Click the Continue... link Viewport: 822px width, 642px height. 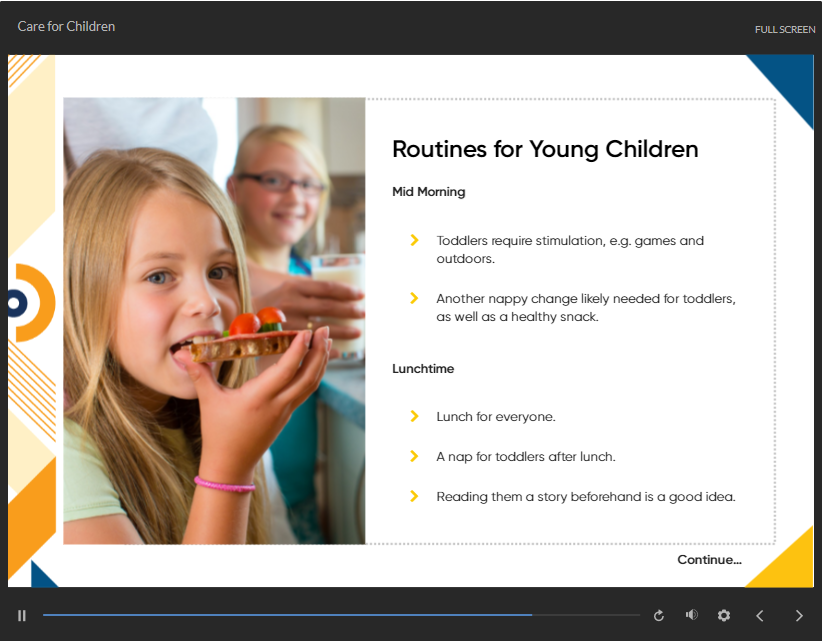click(x=709, y=560)
